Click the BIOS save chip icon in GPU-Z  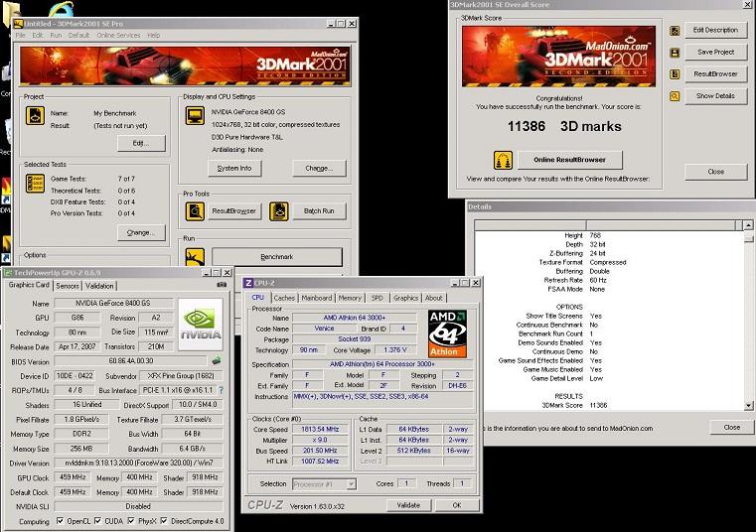(217, 360)
